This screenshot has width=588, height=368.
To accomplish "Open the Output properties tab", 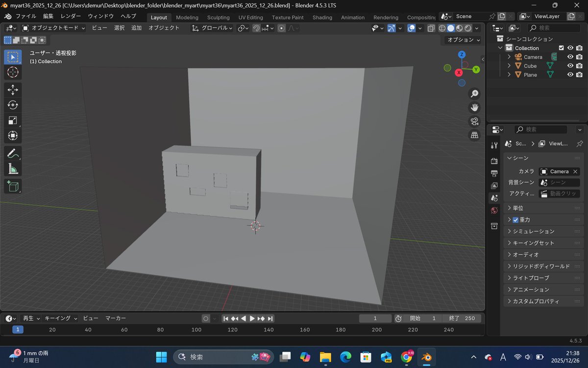I will (494, 173).
